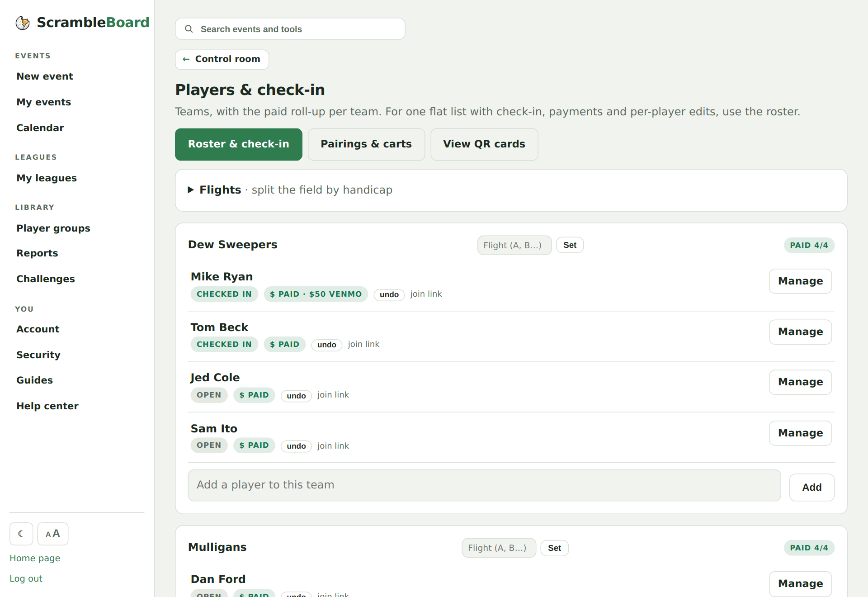Click the ScrambleBoard logo icon
The height and width of the screenshot is (597, 868).
click(x=23, y=23)
